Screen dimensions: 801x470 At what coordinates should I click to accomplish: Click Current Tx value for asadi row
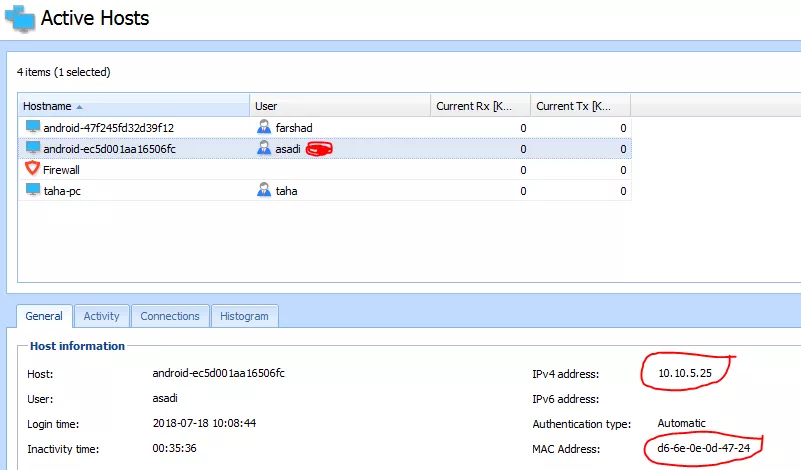[x=623, y=149]
